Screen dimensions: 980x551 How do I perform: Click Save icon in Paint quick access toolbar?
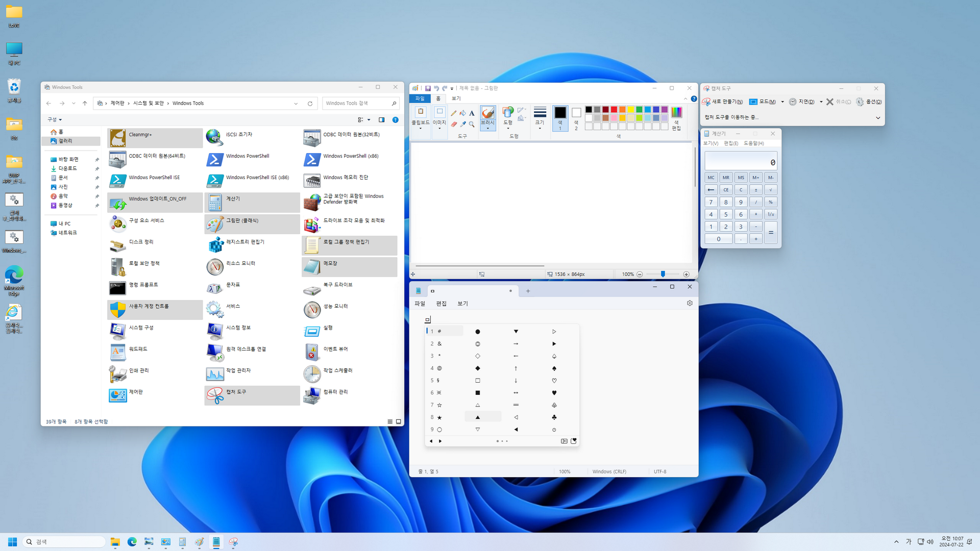[428, 88]
